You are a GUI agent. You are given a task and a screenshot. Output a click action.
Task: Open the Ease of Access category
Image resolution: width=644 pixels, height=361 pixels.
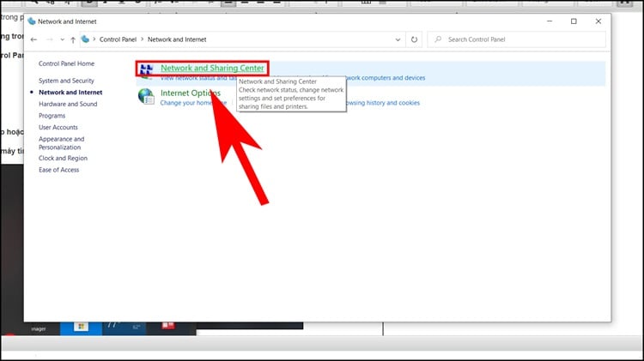point(58,170)
